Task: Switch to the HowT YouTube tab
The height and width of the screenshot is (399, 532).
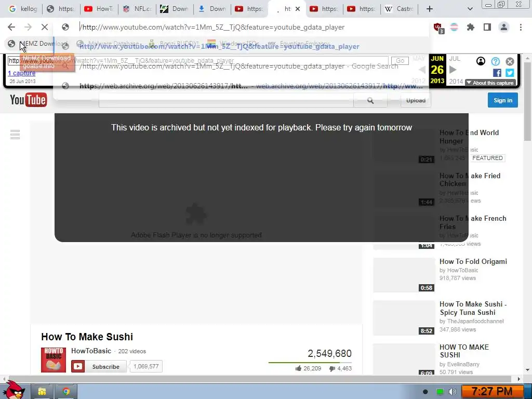Action: click(x=98, y=9)
